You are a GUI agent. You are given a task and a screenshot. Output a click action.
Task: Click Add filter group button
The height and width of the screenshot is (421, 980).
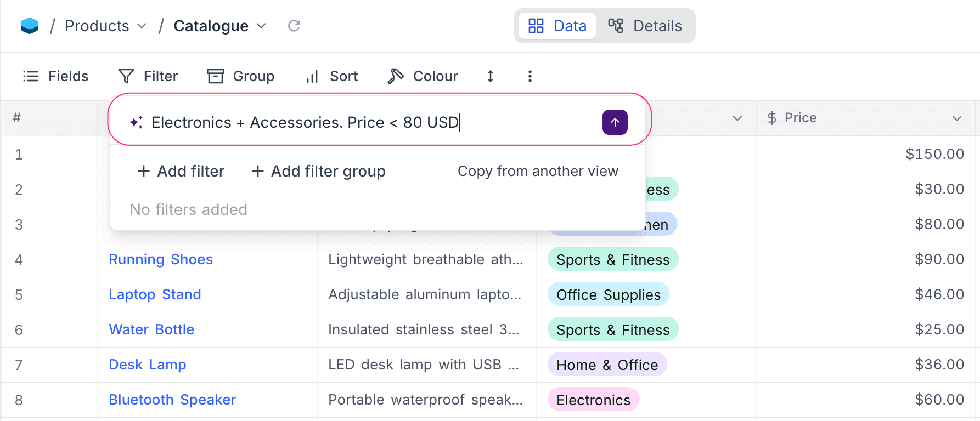[x=318, y=172]
